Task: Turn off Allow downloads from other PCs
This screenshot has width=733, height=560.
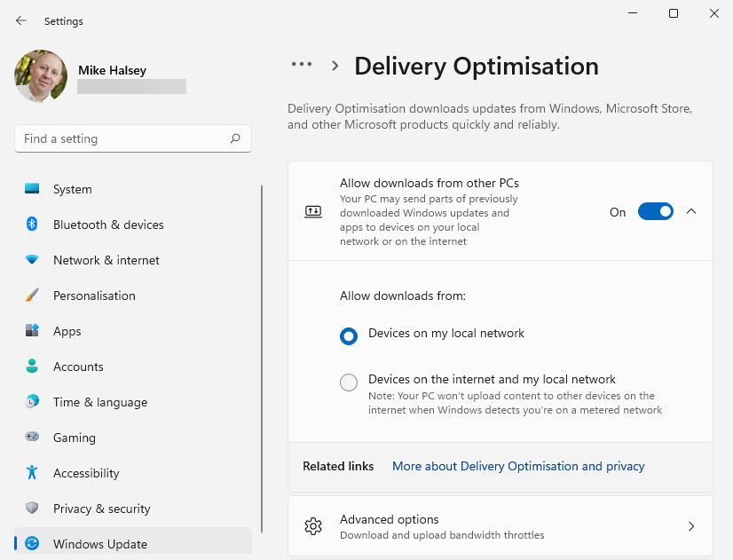Action: (x=655, y=212)
